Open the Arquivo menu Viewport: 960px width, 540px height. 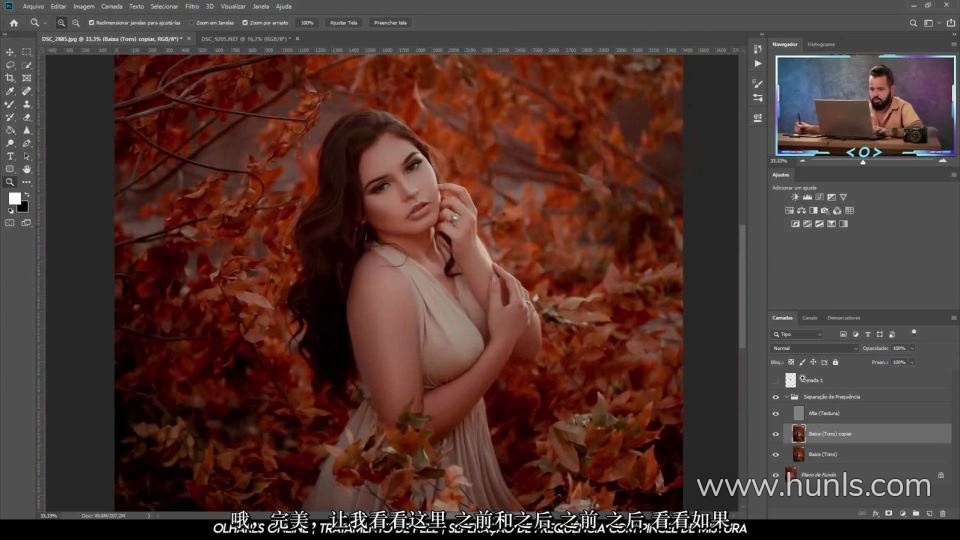(x=33, y=6)
